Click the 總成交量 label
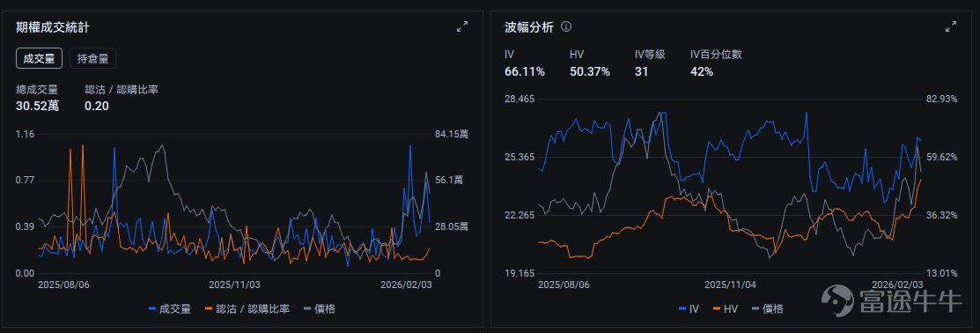Image resolution: width=980 pixels, height=333 pixels. (x=37, y=89)
